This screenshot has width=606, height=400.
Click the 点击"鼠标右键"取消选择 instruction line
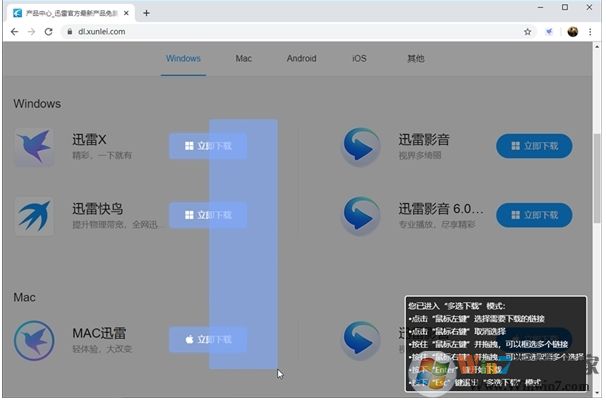[457, 332]
